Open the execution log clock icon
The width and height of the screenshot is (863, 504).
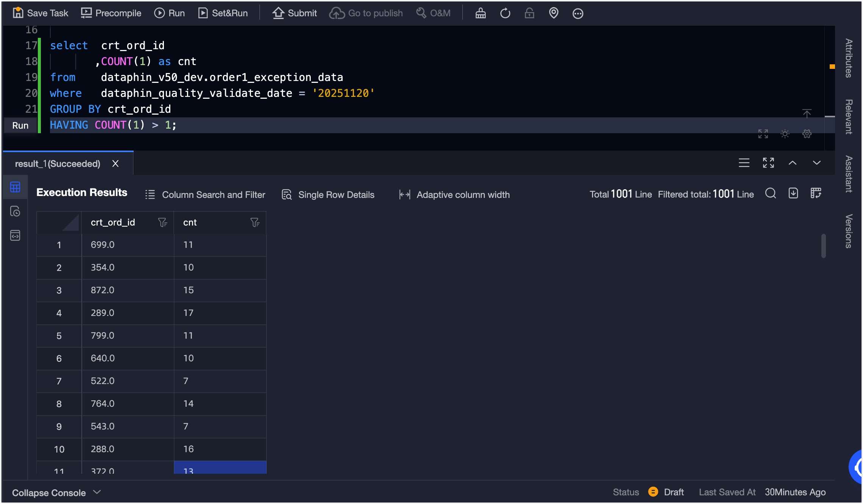15,211
